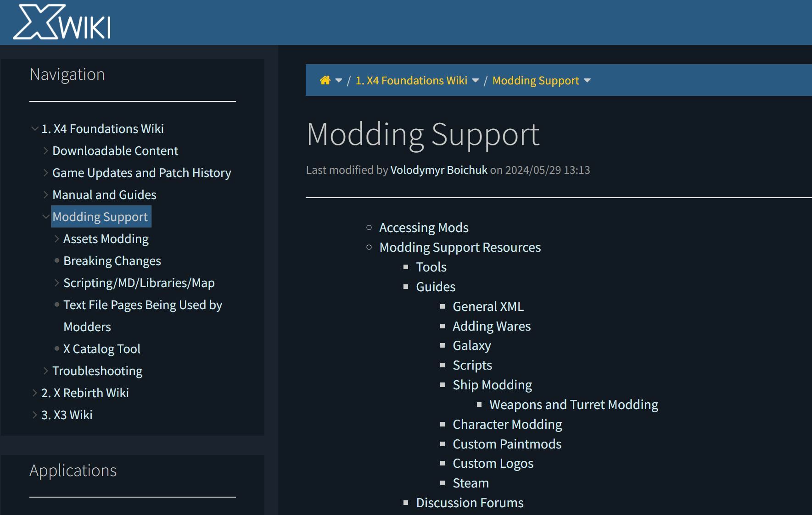The width and height of the screenshot is (812, 515).
Task: Click the 1. X4 Foundations Wiki breadcrumb
Action: pos(411,81)
